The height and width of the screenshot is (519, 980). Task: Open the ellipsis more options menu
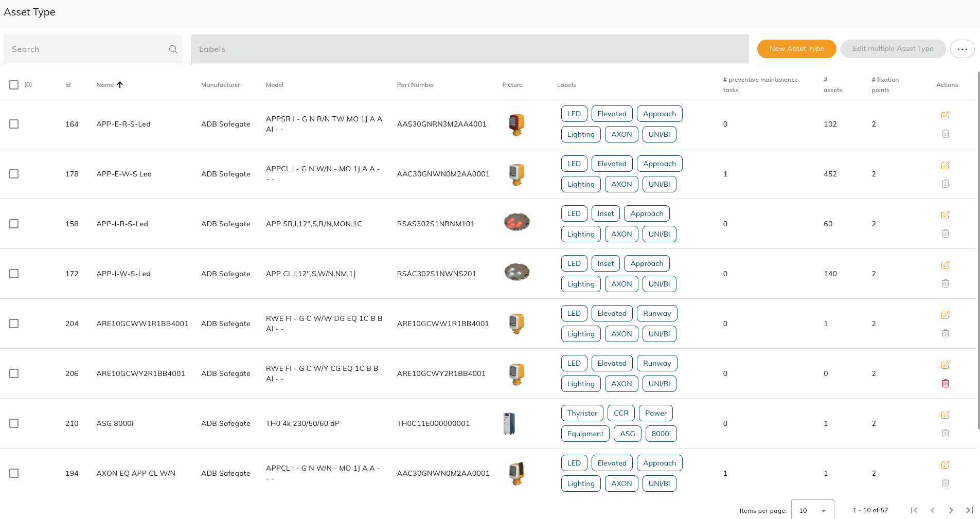[963, 49]
